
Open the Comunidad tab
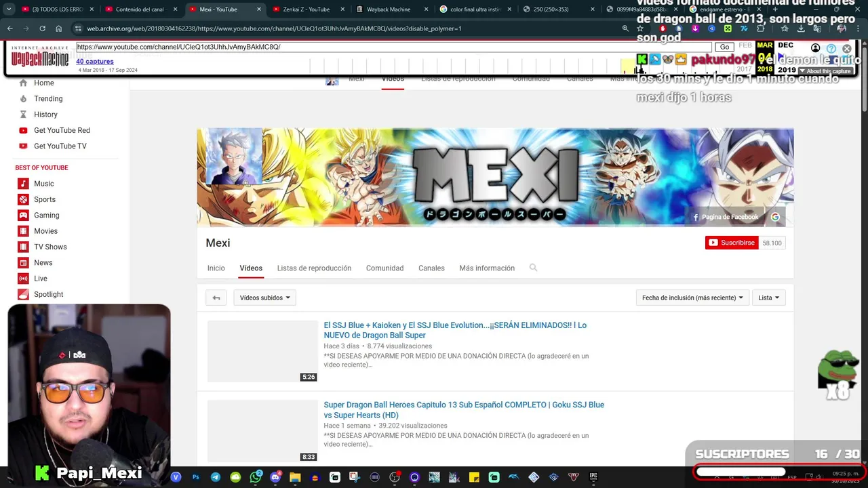[x=384, y=268]
